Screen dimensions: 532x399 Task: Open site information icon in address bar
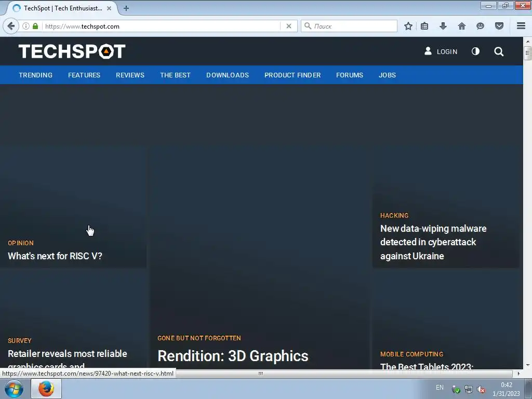point(26,26)
